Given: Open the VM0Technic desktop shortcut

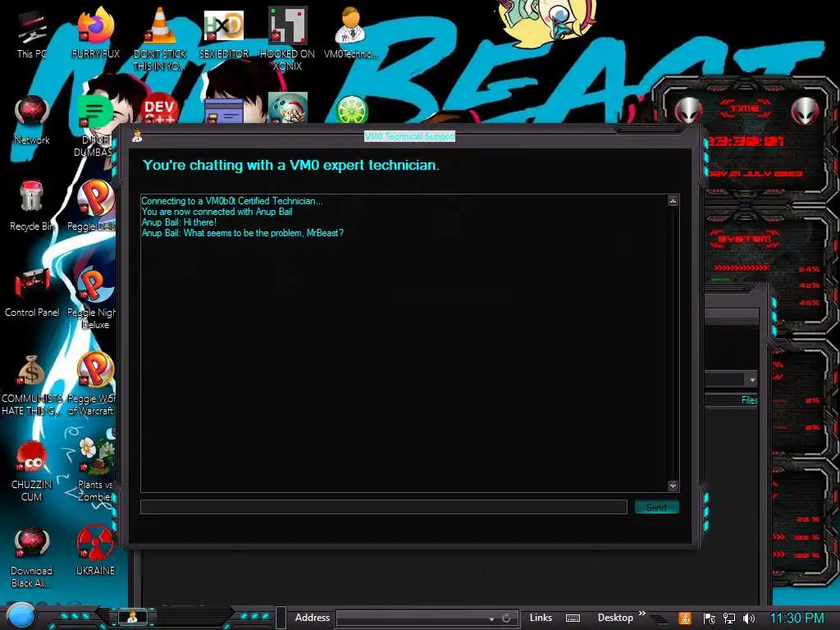Looking at the screenshot, I should point(351,33).
